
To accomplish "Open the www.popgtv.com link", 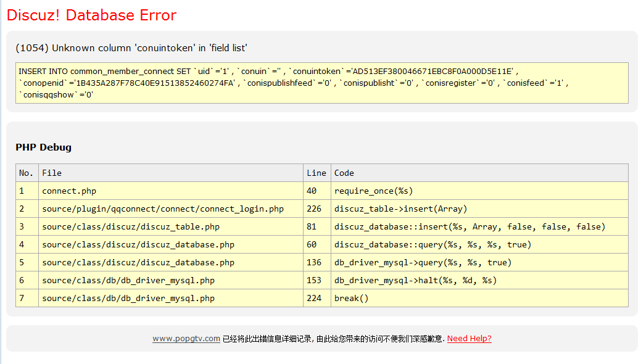I will click(186, 339).
